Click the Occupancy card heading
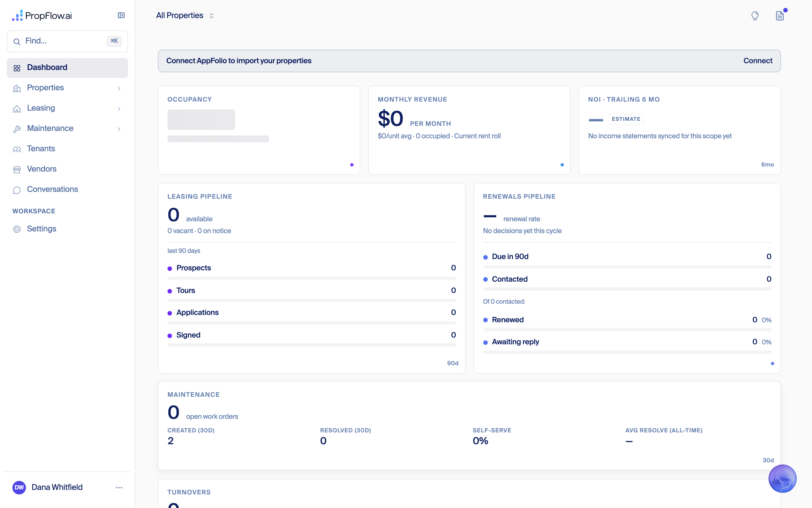Viewport: 812px width, 508px height. point(189,99)
